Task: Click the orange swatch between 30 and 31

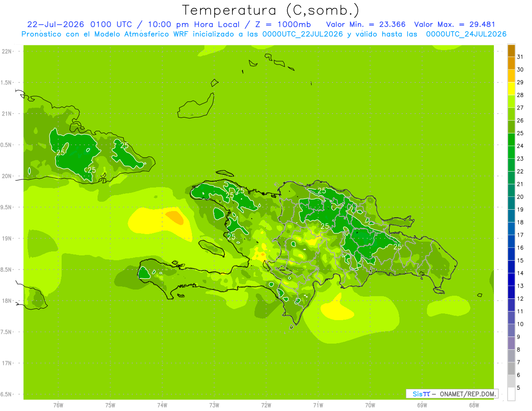Action: [x=511, y=63]
